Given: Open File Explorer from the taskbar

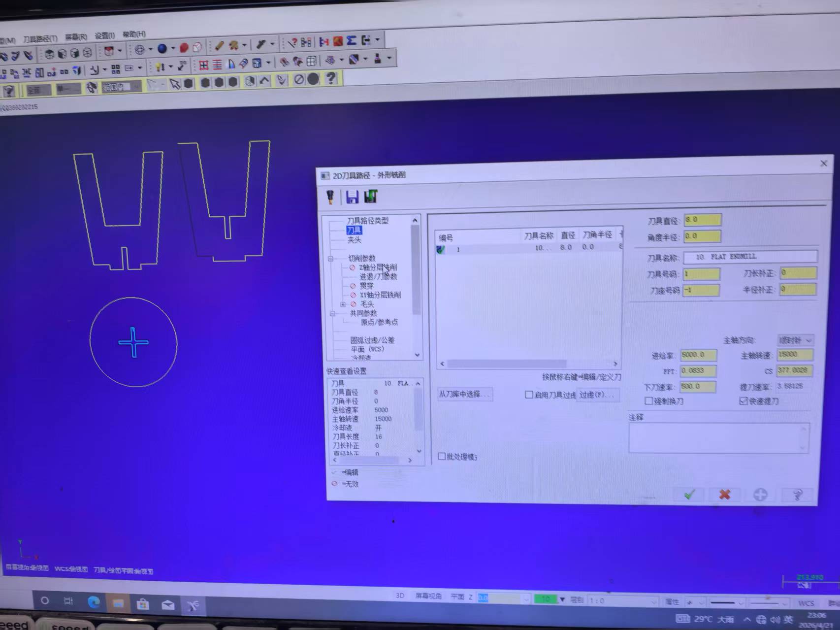Looking at the screenshot, I should (118, 603).
